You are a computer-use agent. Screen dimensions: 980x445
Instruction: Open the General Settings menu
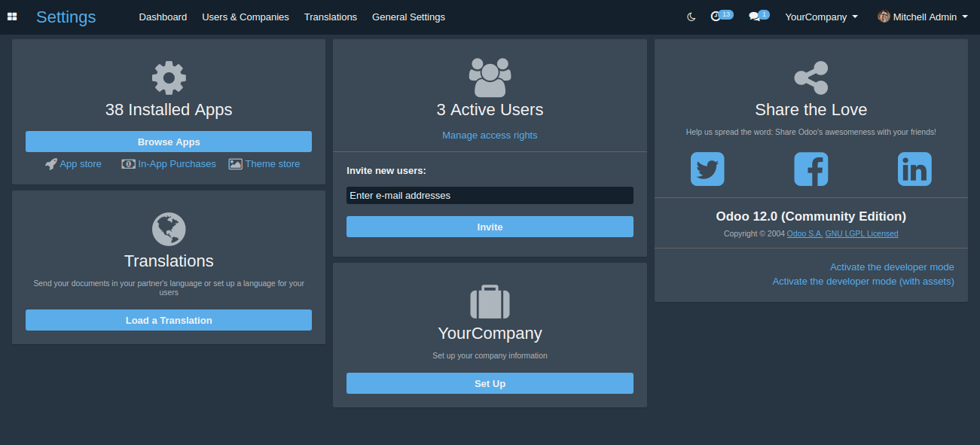coord(408,17)
